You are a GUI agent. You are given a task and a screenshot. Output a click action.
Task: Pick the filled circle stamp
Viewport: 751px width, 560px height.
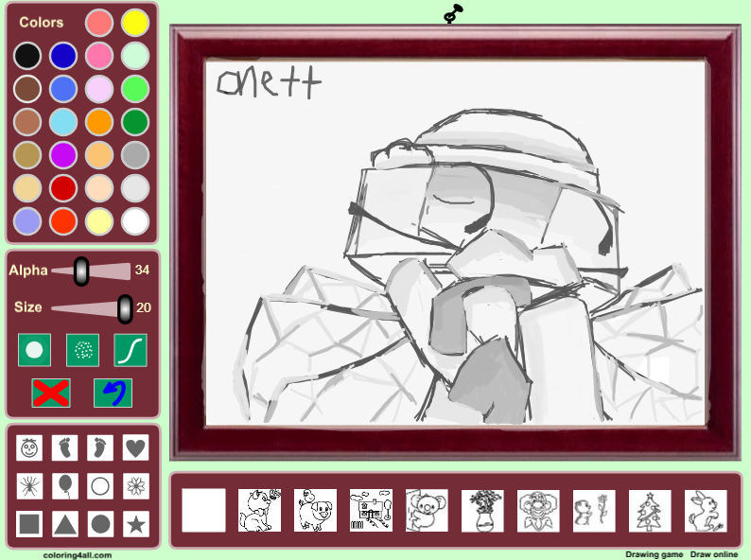click(x=100, y=524)
